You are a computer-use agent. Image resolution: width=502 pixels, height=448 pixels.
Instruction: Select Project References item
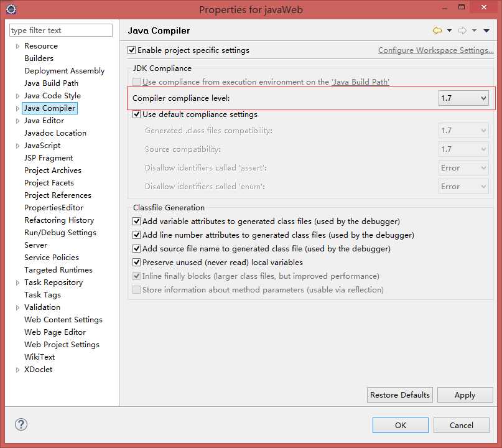pyautogui.click(x=58, y=195)
